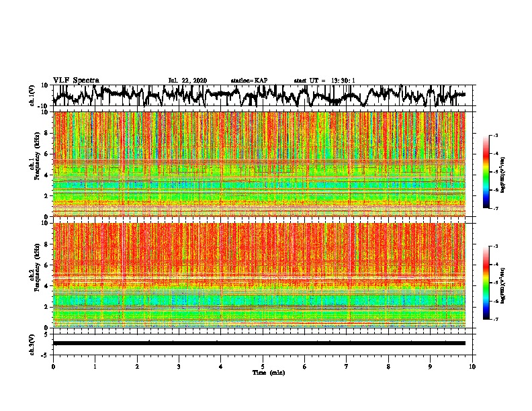This screenshot has width=532, height=411.
Task: Click the time axis tick label "0"
Action: pos(53,367)
